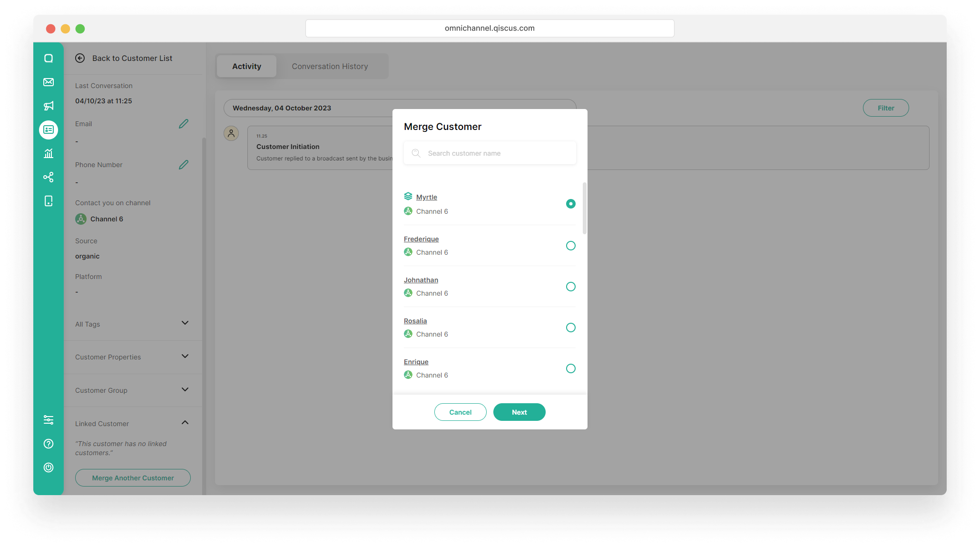Select the Rosalia radio button

click(x=570, y=328)
